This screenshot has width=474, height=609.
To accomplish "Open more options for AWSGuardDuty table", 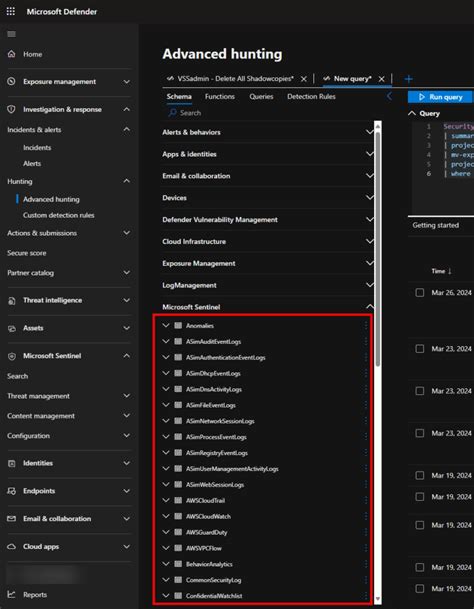I will pos(366,532).
